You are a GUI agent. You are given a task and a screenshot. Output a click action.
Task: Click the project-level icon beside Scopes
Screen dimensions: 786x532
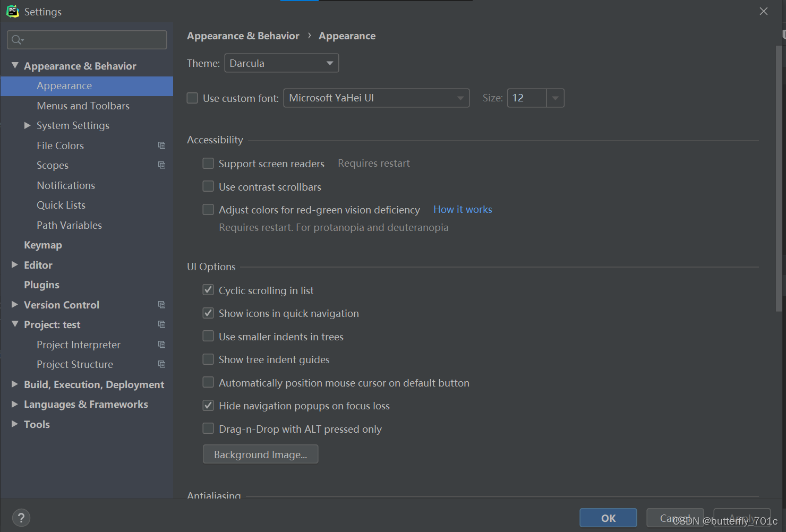tap(161, 165)
